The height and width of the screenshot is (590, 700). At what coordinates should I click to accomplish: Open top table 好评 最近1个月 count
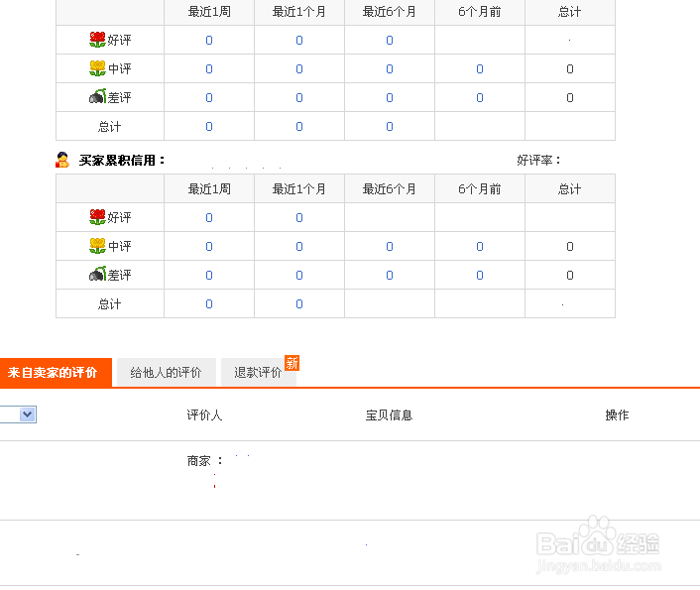coord(299,41)
